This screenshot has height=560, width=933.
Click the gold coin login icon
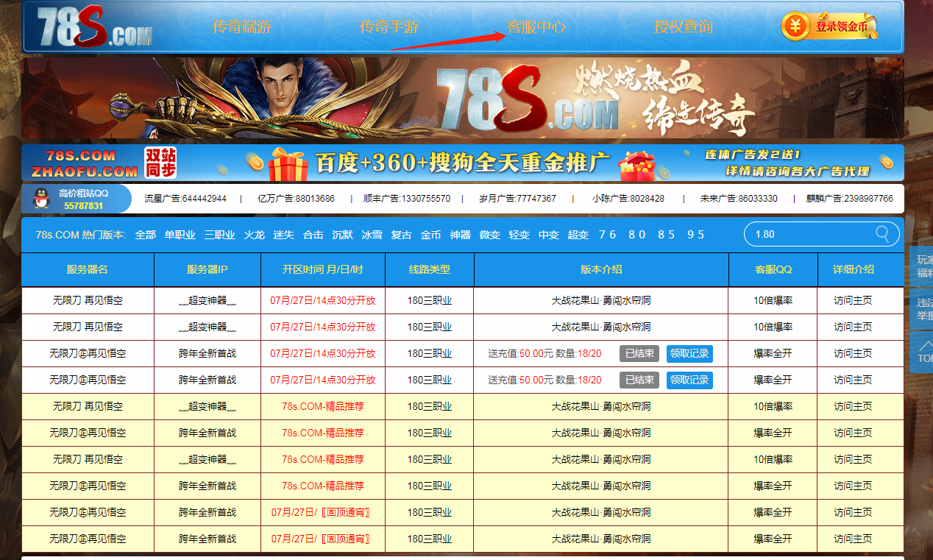[x=795, y=26]
